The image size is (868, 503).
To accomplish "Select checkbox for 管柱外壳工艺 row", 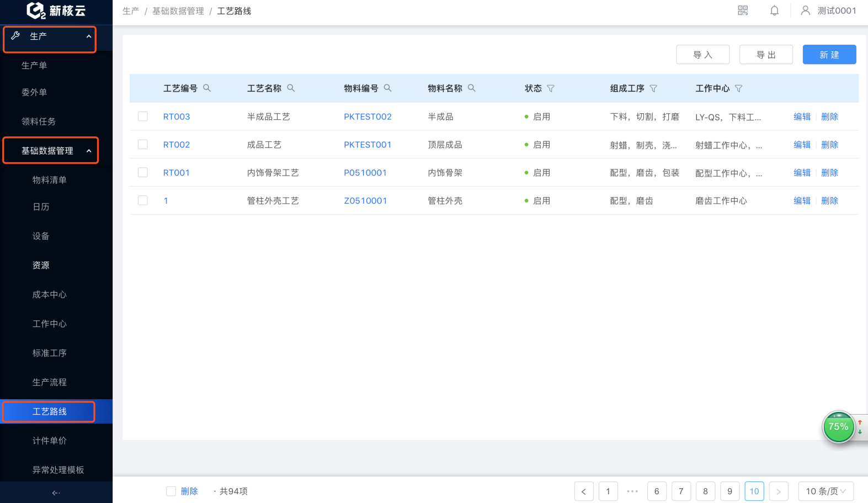I will coord(143,200).
